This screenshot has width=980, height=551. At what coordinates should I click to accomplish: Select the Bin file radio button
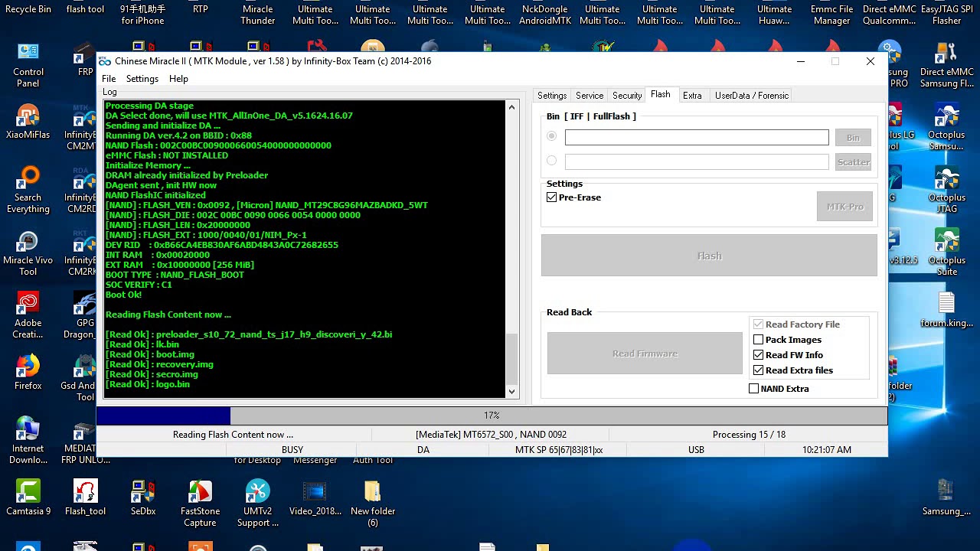(x=552, y=136)
